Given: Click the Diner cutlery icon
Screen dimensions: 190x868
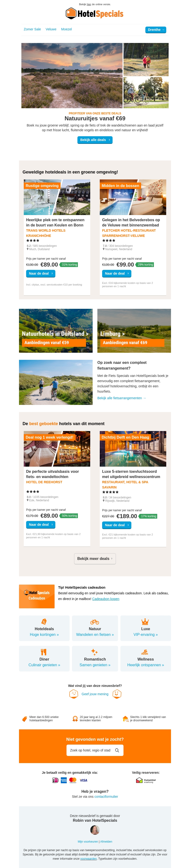Looking at the screenshot, I should (43, 652).
